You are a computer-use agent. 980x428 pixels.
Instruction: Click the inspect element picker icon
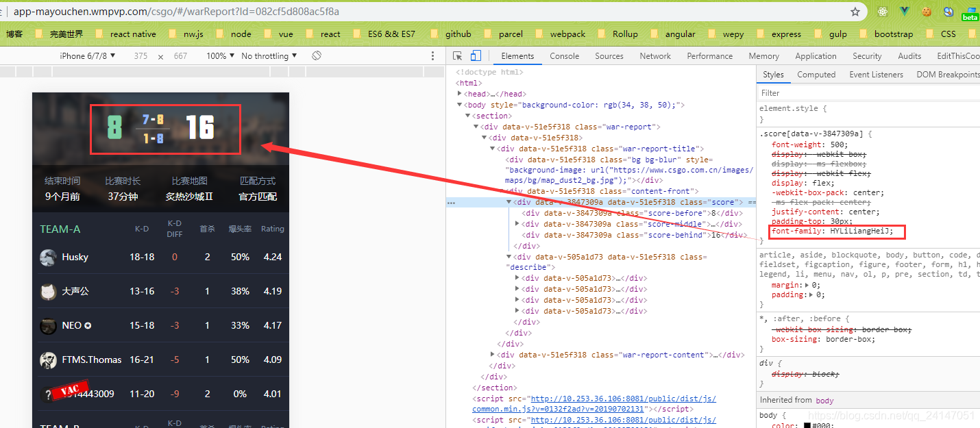tap(458, 56)
